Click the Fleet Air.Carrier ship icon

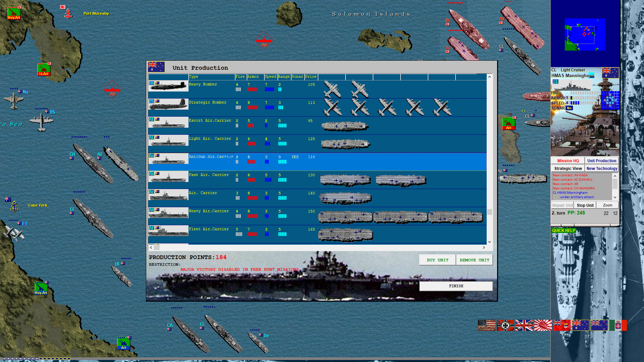point(168,231)
